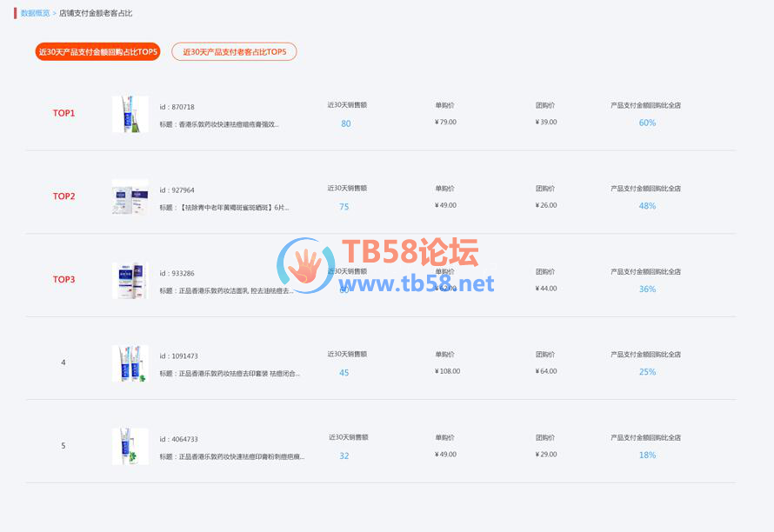Click the 60% repurchase ratio

click(x=647, y=123)
